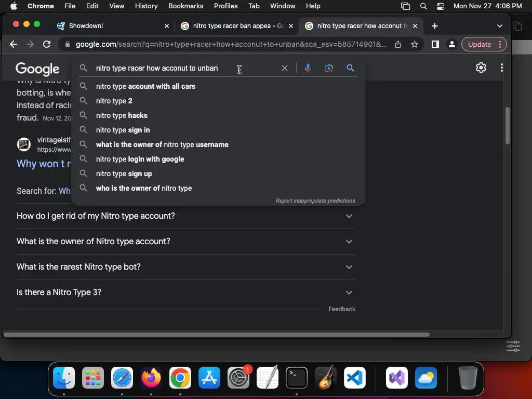Open a new tab with plus button

(x=435, y=26)
